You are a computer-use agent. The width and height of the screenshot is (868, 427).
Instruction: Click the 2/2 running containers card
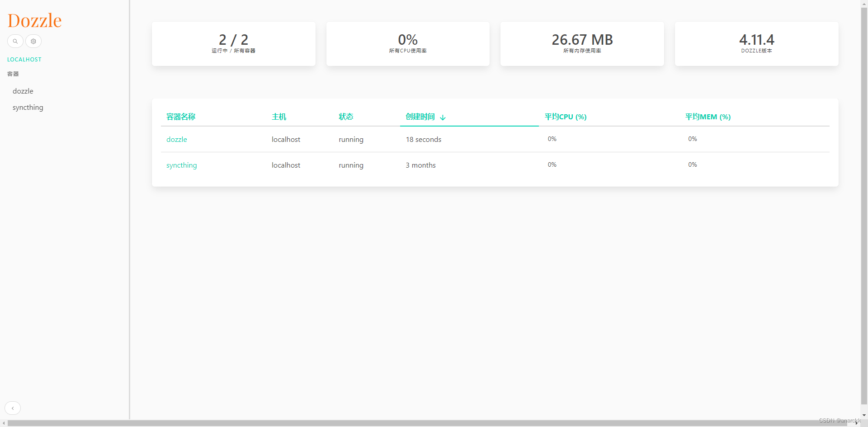(233, 43)
